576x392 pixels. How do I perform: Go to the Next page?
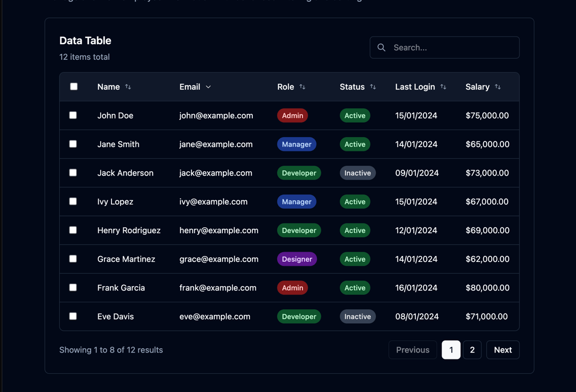[x=502, y=350]
